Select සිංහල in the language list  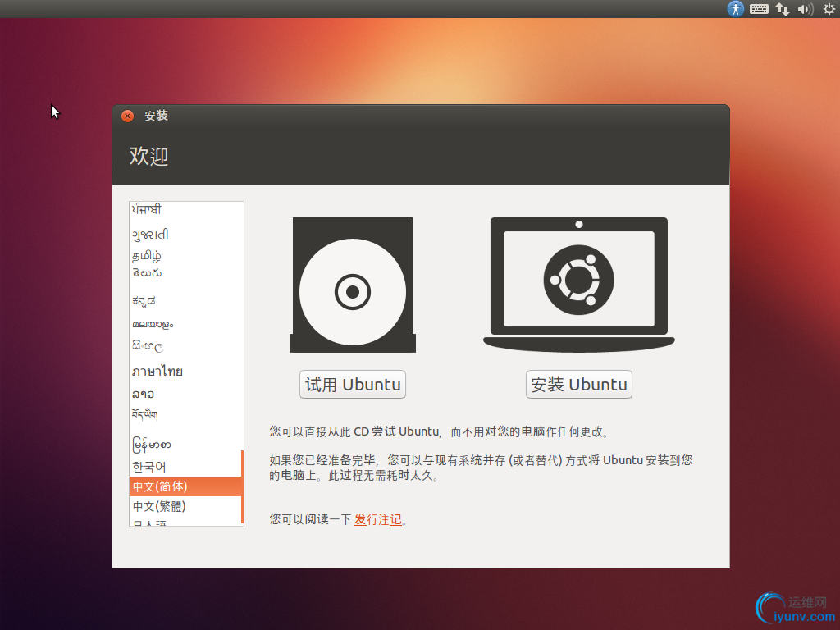point(185,347)
